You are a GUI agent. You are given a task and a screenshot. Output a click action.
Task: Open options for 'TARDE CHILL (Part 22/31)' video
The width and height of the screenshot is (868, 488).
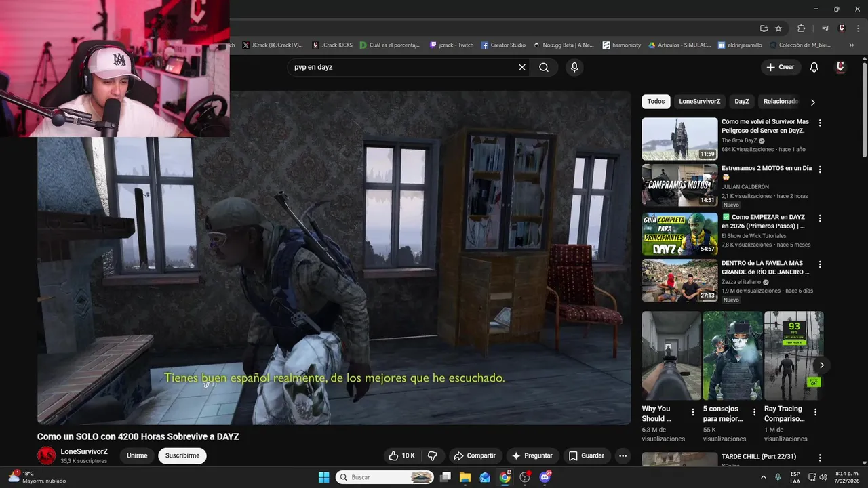pyautogui.click(x=820, y=458)
